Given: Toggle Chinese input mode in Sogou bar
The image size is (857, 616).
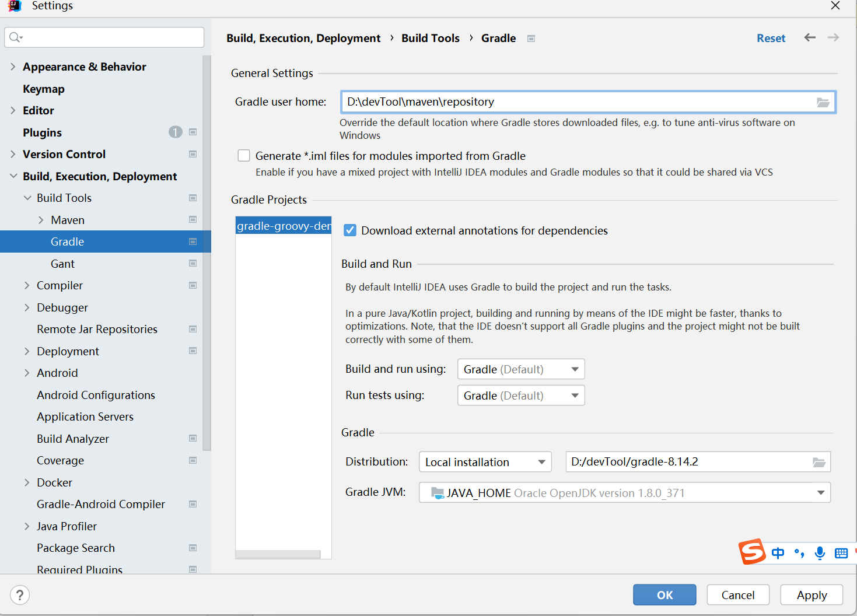Looking at the screenshot, I should click(x=778, y=553).
